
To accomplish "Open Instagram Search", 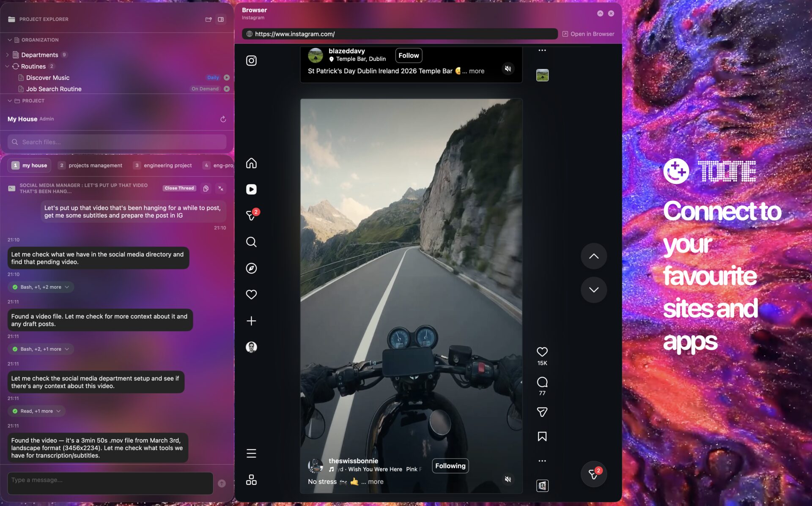I will click(251, 242).
